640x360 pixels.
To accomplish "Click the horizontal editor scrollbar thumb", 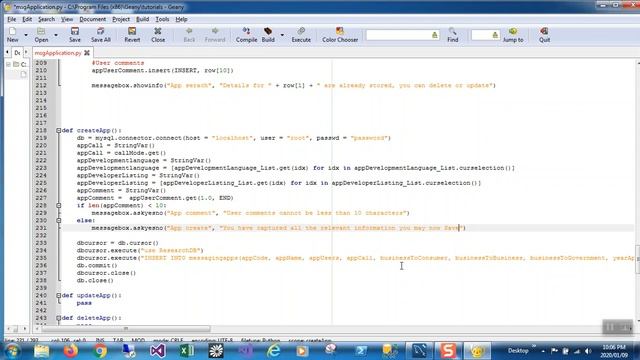I will coord(126,329).
